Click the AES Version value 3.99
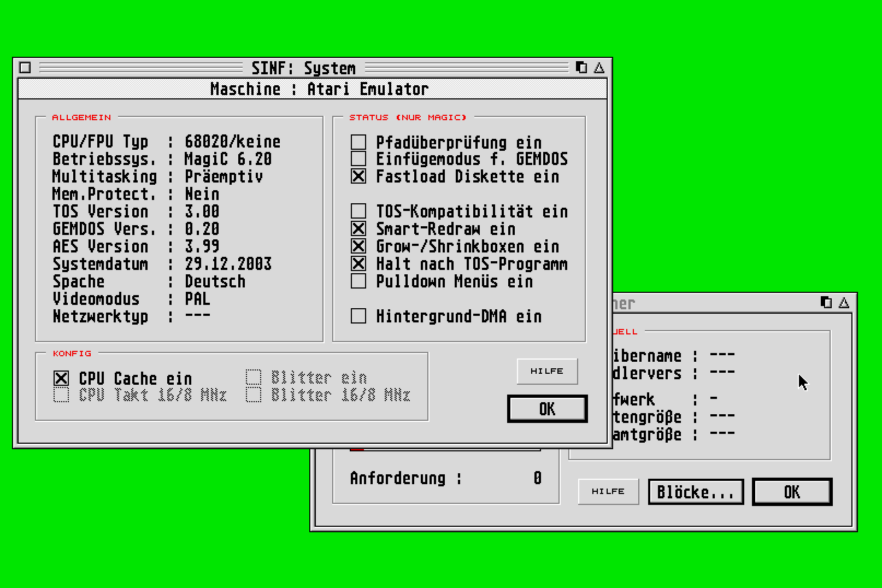The image size is (882, 588). (202, 246)
